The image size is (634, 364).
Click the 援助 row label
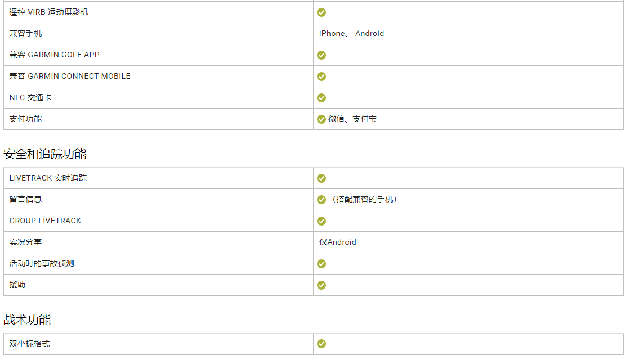point(17,285)
